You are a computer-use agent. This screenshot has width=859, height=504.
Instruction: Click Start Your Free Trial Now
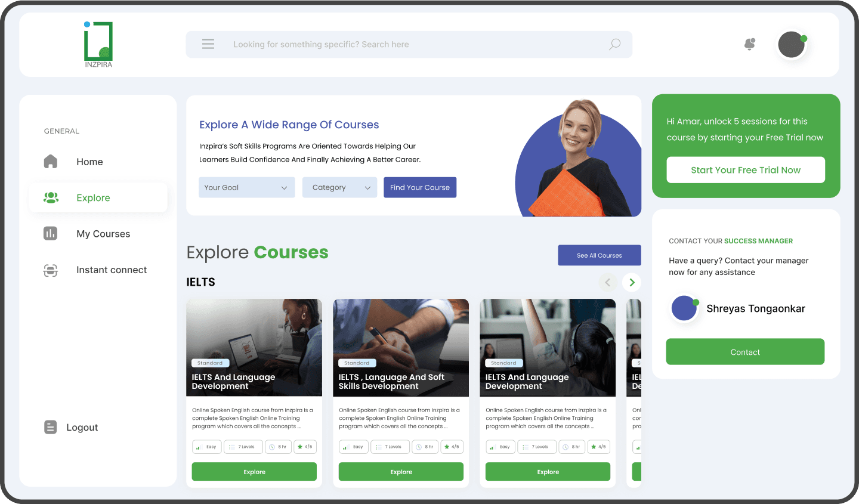[x=746, y=170]
